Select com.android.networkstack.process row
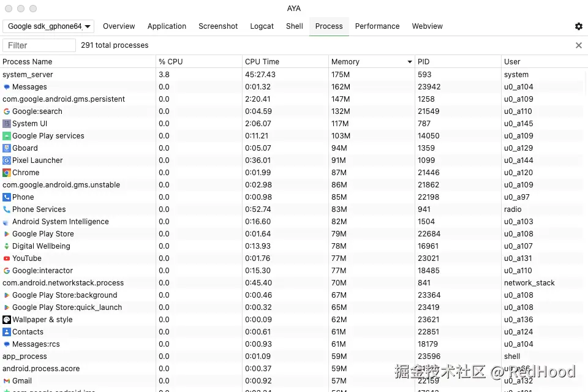Image resolution: width=588 pixels, height=392 pixels. click(294, 283)
